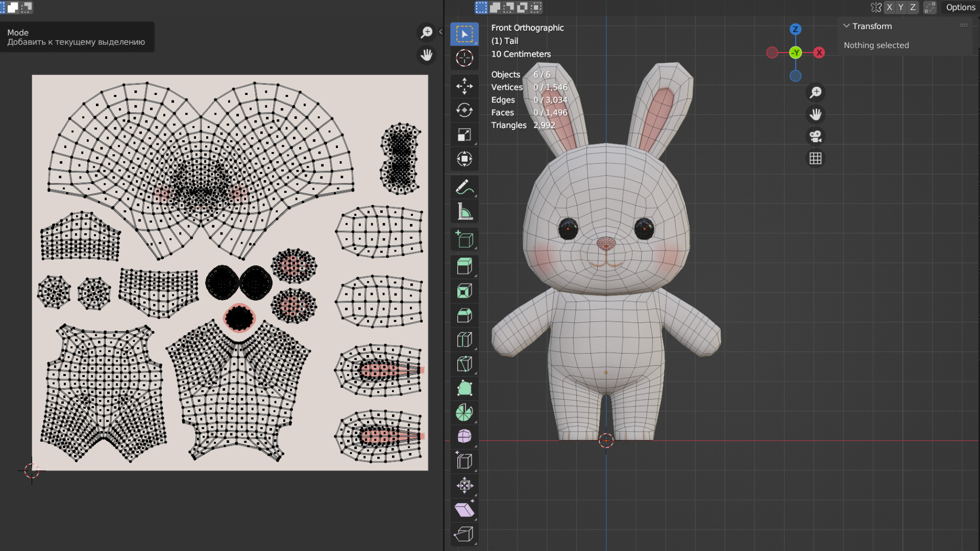
Task: Snap view to Z axis on gizmo
Action: click(x=795, y=29)
